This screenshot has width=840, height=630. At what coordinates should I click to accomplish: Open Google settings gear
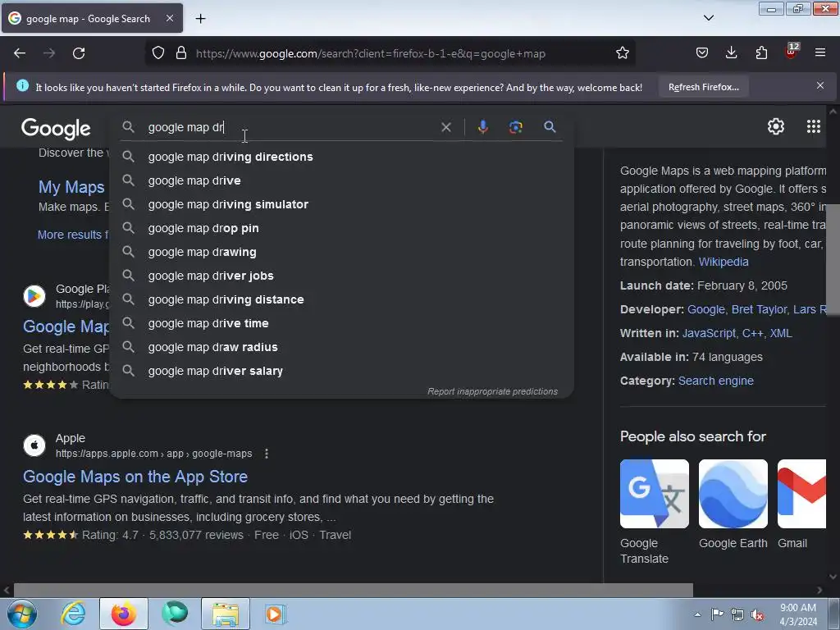pos(776,126)
